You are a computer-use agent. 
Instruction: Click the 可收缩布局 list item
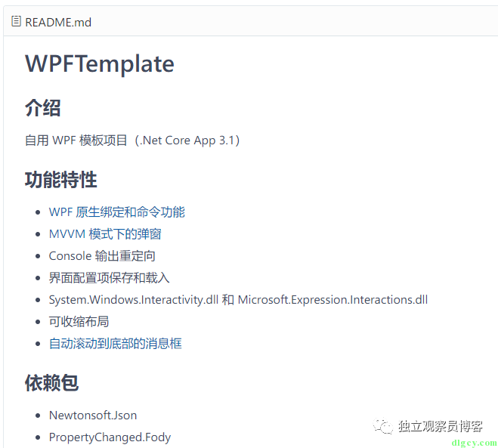click(x=79, y=322)
